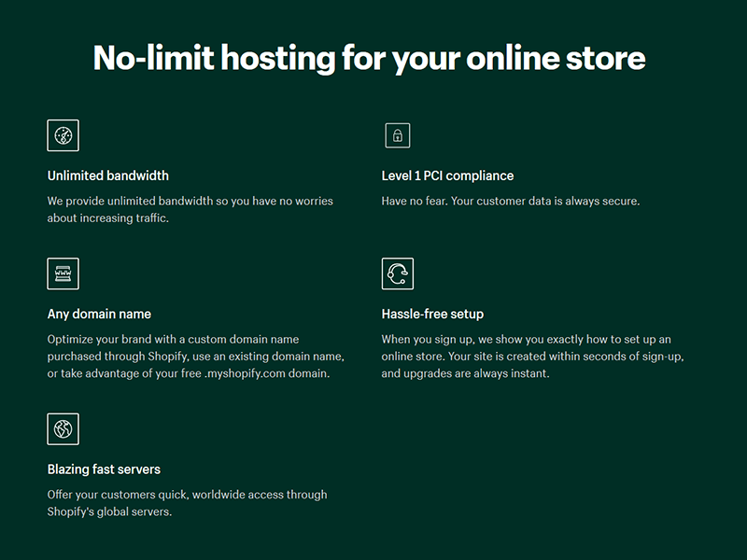Click the 'Level 1 PCI compliance' heading

447,175
